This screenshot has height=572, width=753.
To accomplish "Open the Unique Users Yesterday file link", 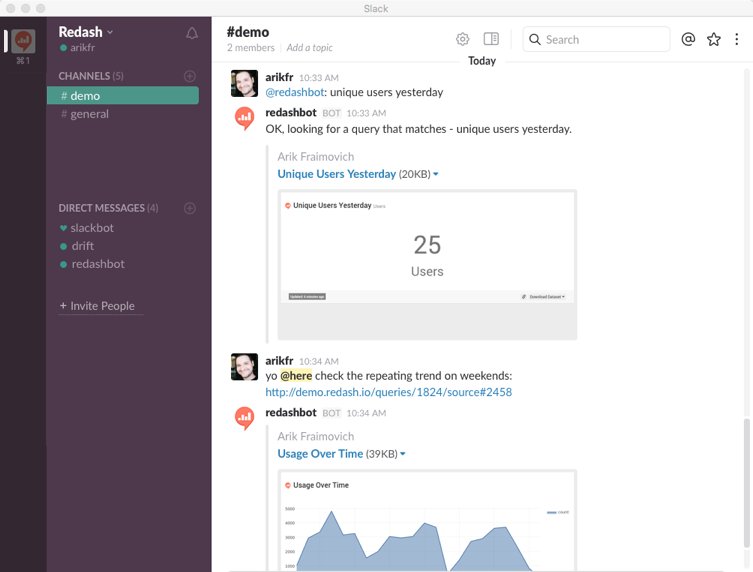I will click(337, 174).
